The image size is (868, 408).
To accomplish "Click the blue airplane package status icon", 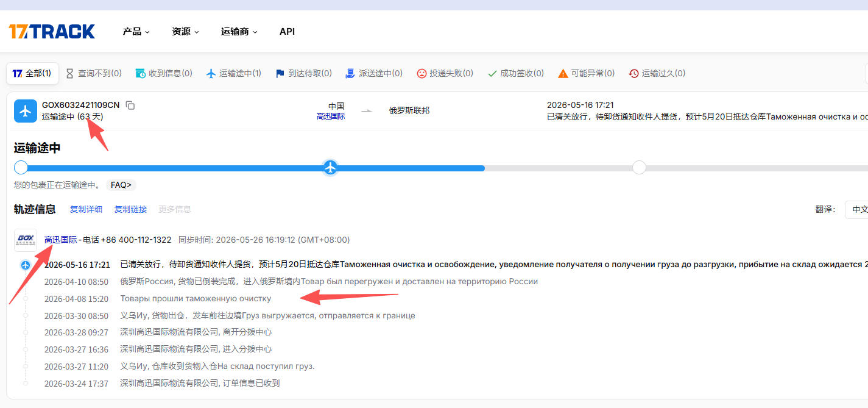I will (26, 111).
